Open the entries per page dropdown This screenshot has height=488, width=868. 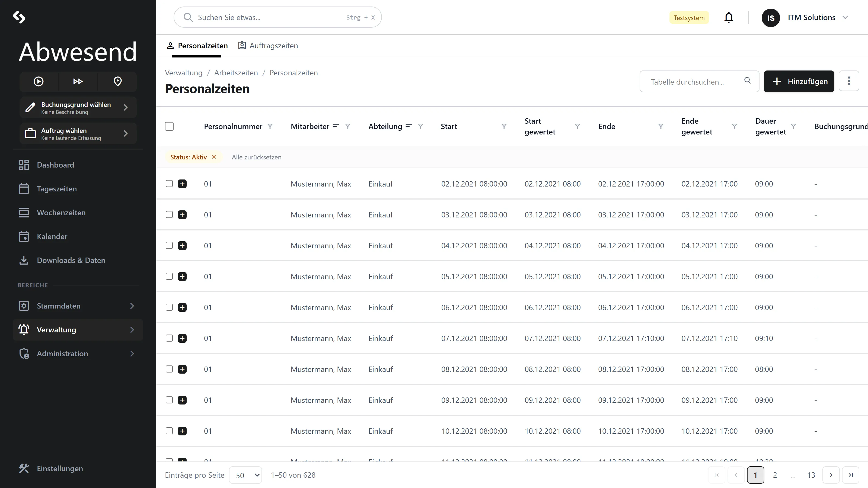[245, 475]
